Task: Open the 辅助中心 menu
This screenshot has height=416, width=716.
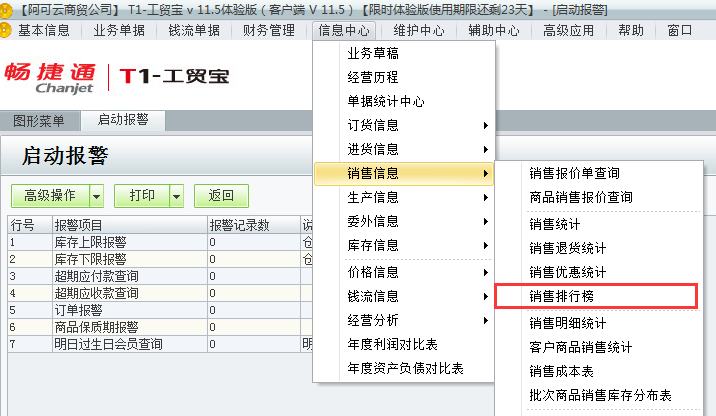Action: pos(494,31)
